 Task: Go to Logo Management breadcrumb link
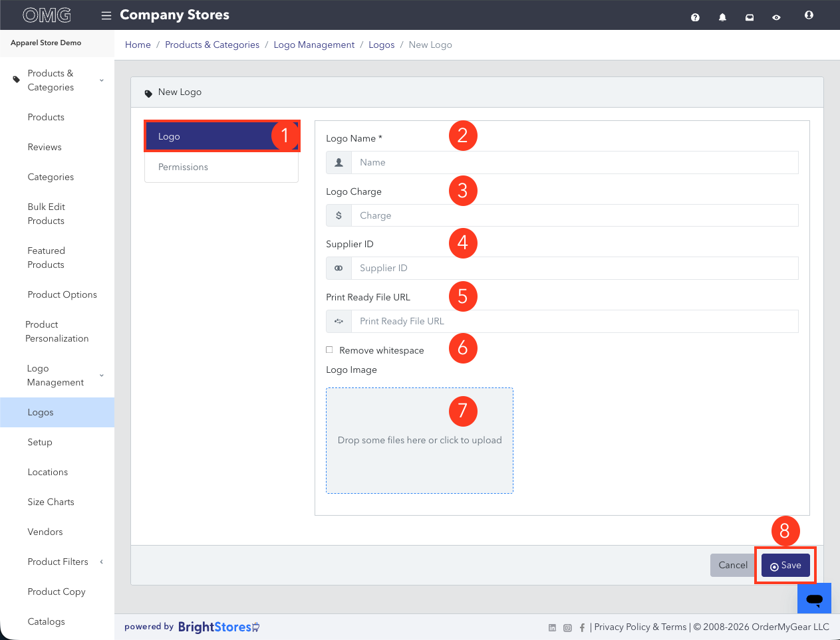tap(314, 45)
